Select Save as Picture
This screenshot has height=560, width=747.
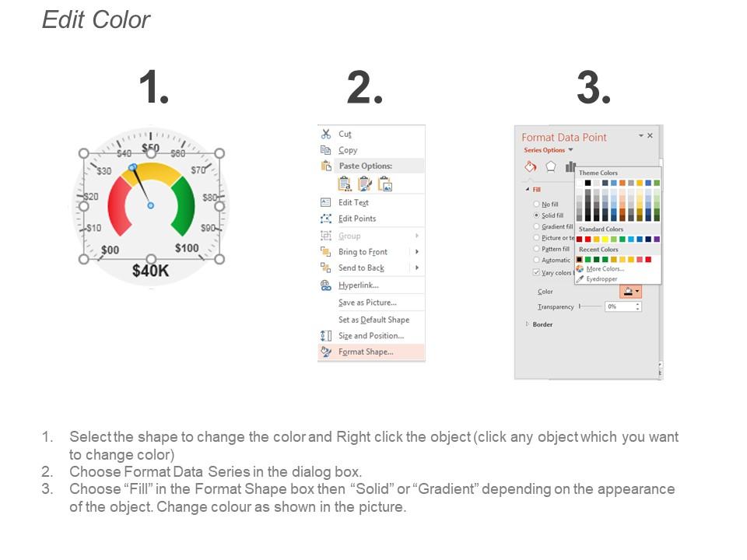367,303
